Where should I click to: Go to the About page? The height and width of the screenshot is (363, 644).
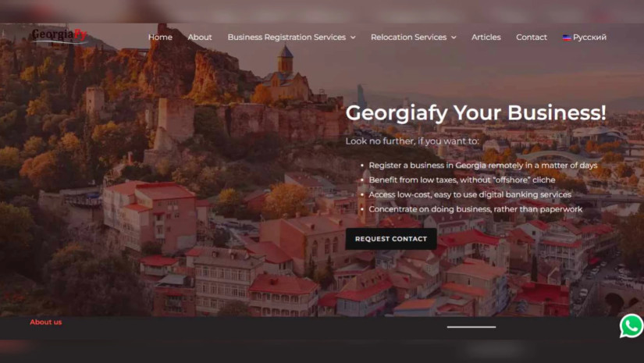[200, 37]
